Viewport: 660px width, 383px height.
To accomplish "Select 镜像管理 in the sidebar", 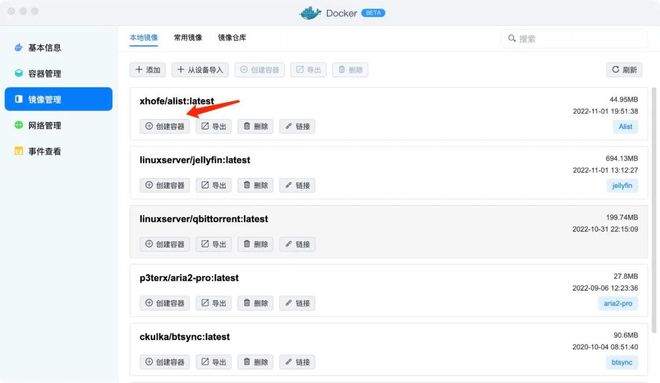I will pyautogui.click(x=59, y=99).
